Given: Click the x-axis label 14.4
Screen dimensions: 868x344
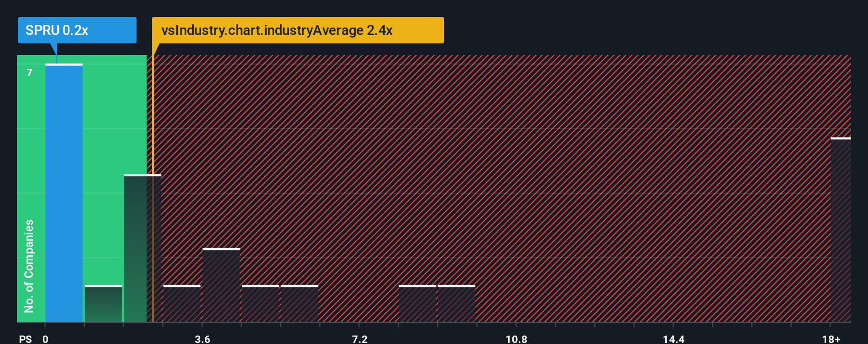Looking at the screenshot, I should coord(673,339).
